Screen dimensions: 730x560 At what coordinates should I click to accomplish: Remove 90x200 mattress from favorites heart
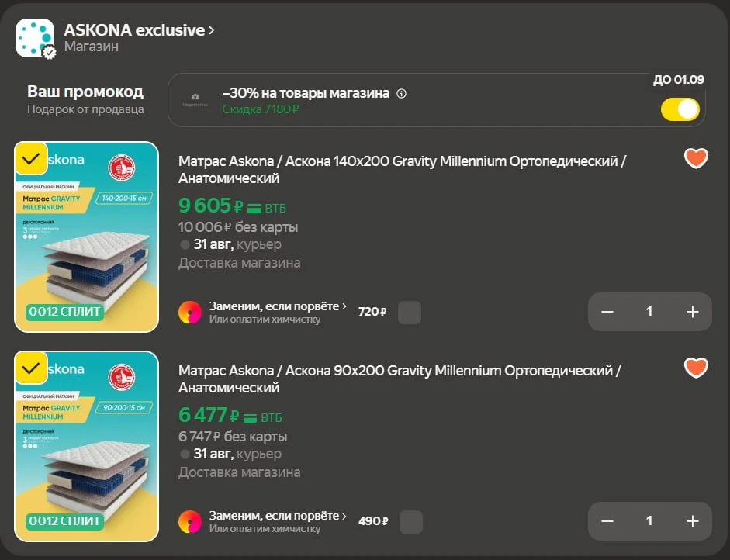pyautogui.click(x=696, y=368)
